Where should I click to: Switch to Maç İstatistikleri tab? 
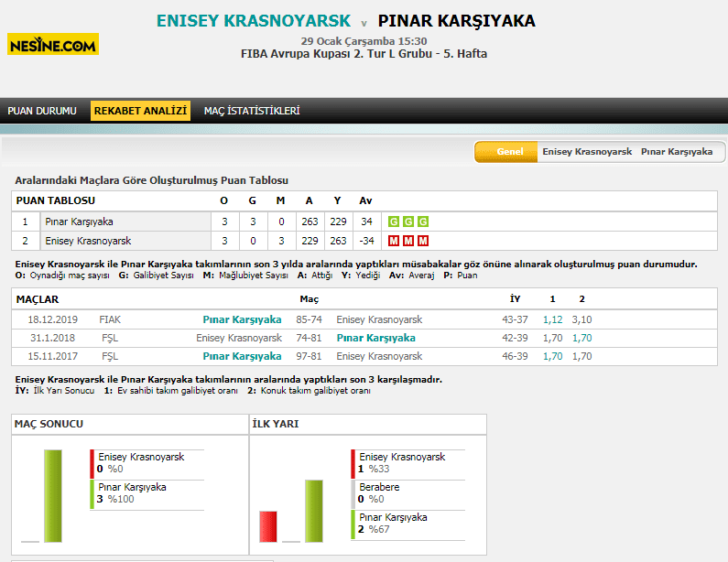252,111
